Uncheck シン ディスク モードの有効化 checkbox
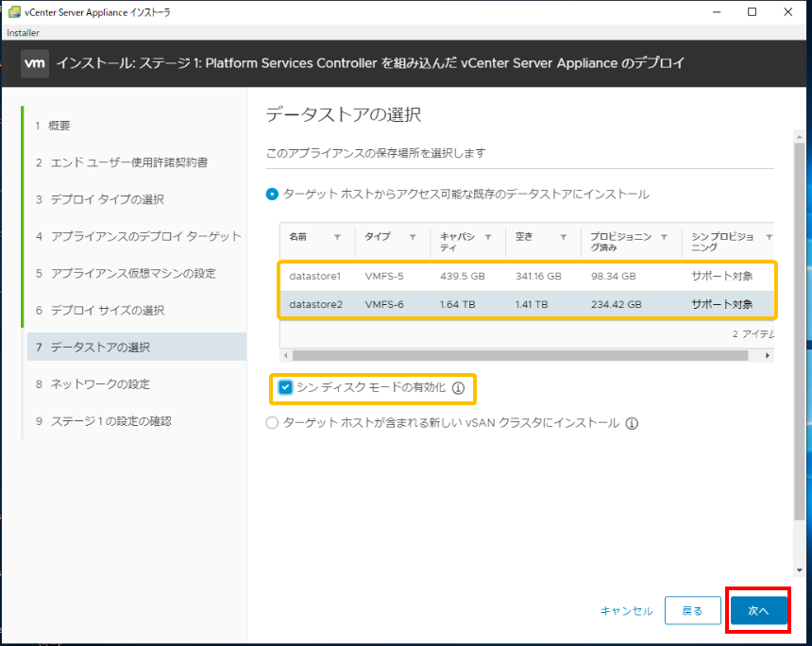 point(285,387)
